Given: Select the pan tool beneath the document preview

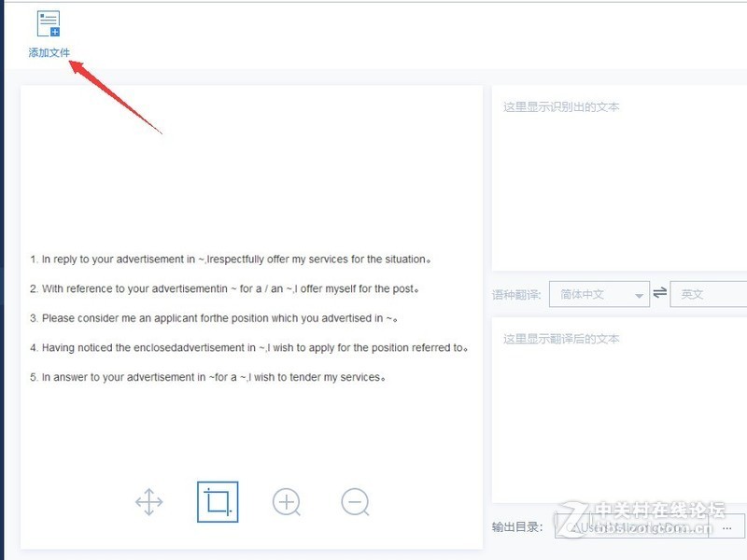Looking at the screenshot, I should pos(148,502).
